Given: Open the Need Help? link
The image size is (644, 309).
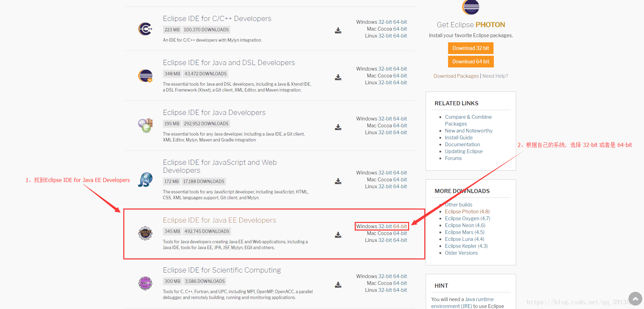Looking at the screenshot, I should 495,76.
